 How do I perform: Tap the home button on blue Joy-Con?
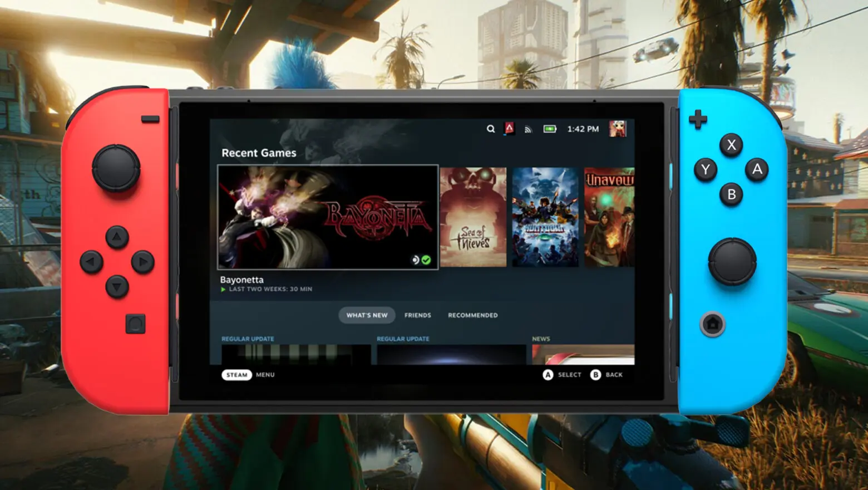tap(712, 324)
